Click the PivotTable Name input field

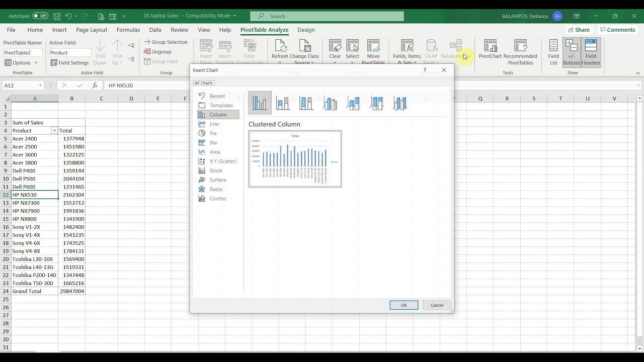pos(23,52)
